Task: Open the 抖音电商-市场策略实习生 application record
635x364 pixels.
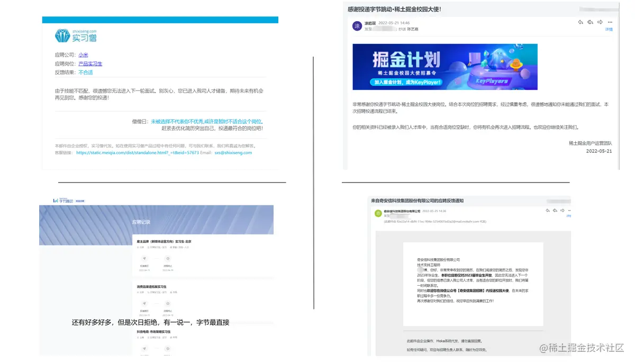Action: point(153,332)
